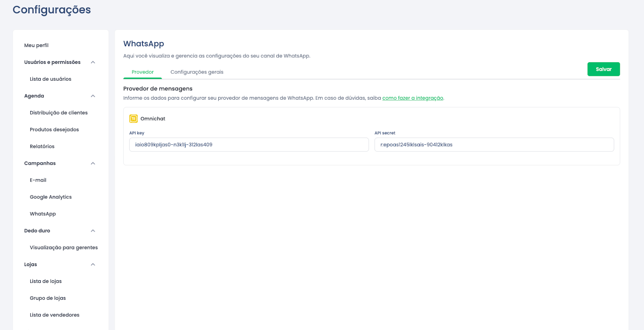The image size is (644, 330).
Task: Switch to the Configurações gerais tab
Action: point(197,72)
